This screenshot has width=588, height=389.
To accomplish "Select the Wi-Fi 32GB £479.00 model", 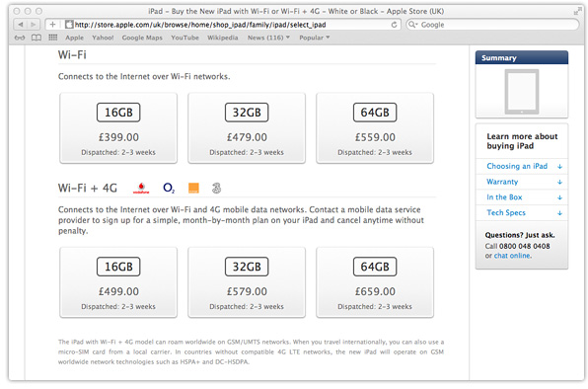I will (x=247, y=128).
